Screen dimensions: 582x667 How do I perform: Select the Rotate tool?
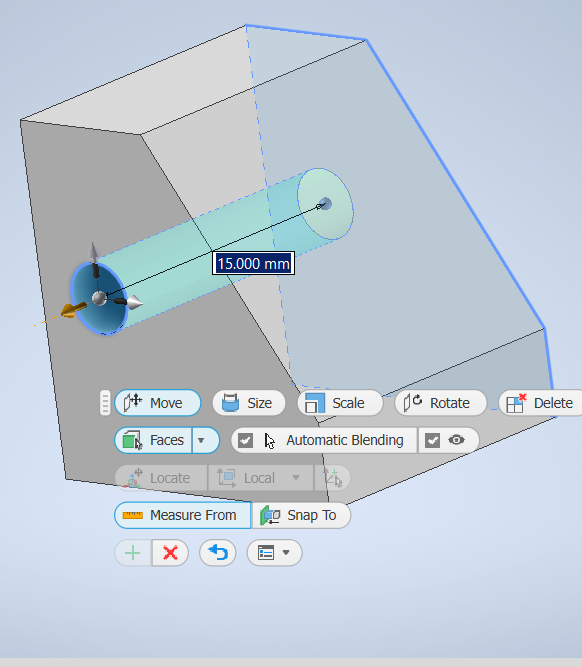tap(440, 402)
